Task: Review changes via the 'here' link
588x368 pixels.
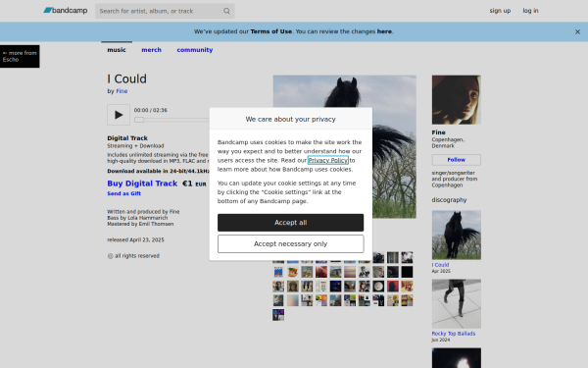Action: pyautogui.click(x=384, y=31)
